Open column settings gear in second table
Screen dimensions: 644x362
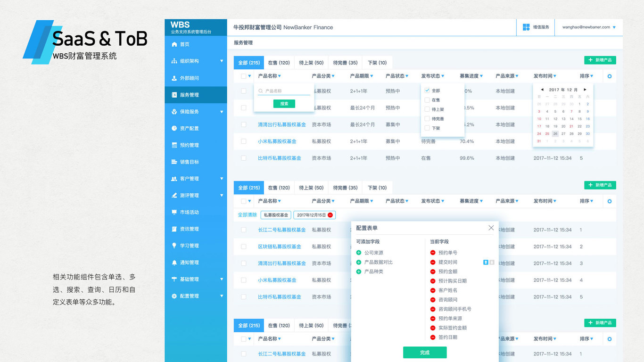(610, 201)
